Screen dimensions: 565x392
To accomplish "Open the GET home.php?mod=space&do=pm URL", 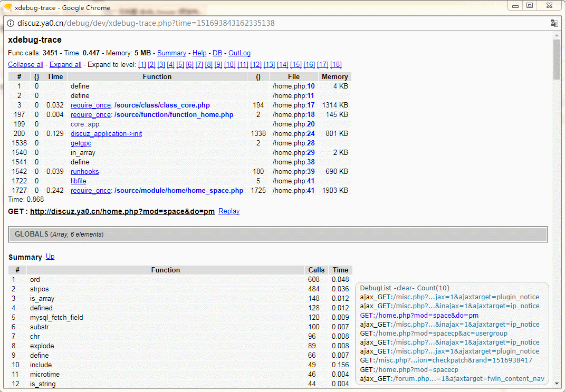I will click(x=122, y=211).
